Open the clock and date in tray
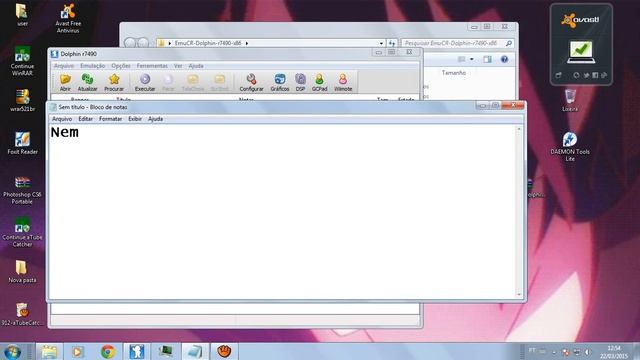 613,352
